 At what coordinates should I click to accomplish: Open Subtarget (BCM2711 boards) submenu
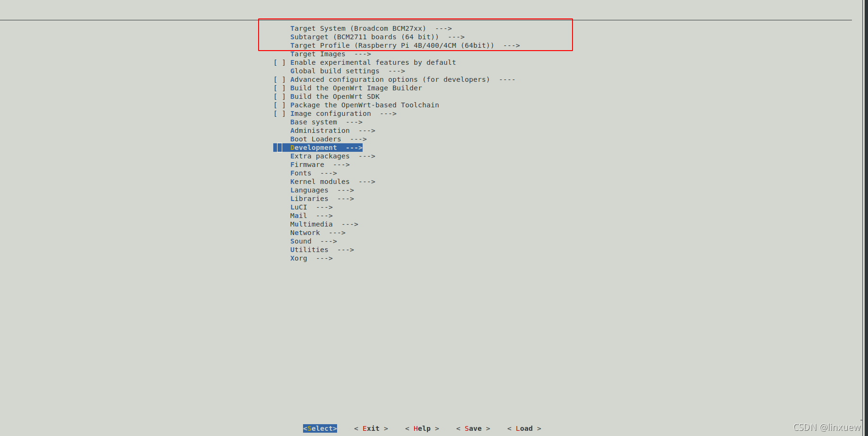point(377,37)
